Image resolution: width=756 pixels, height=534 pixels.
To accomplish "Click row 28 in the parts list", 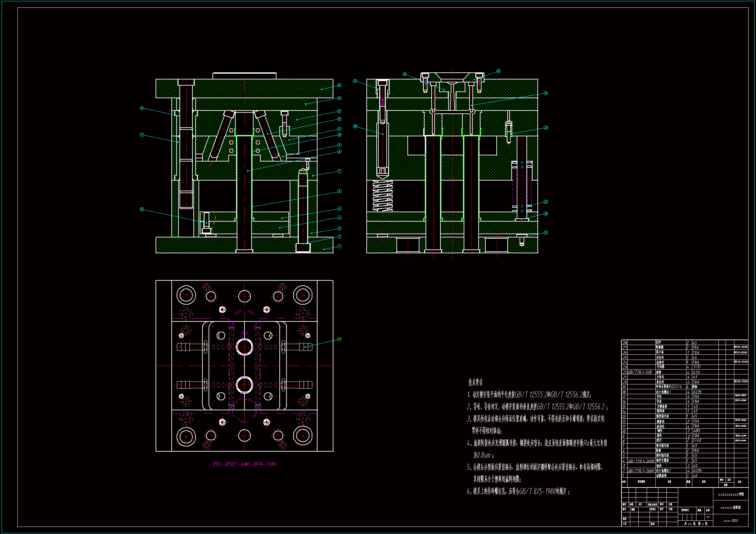I will (x=625, y=343).
